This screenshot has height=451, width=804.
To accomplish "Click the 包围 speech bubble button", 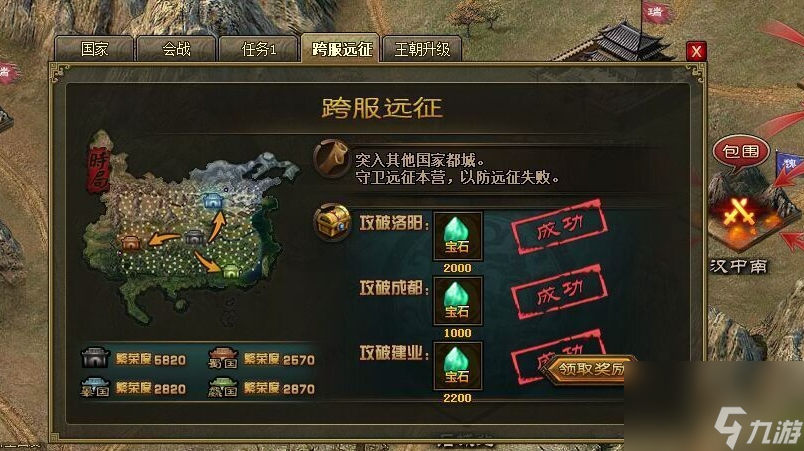I will (x=741, y=152).
